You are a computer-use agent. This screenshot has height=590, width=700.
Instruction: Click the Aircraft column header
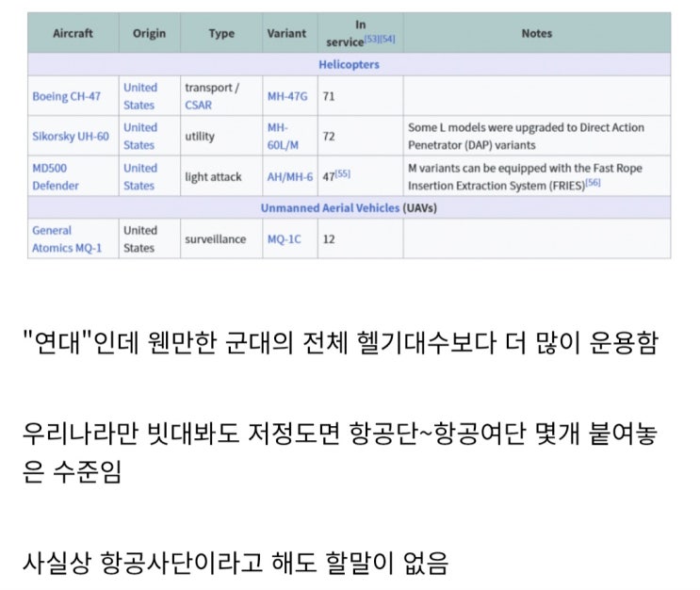(73, 34)
